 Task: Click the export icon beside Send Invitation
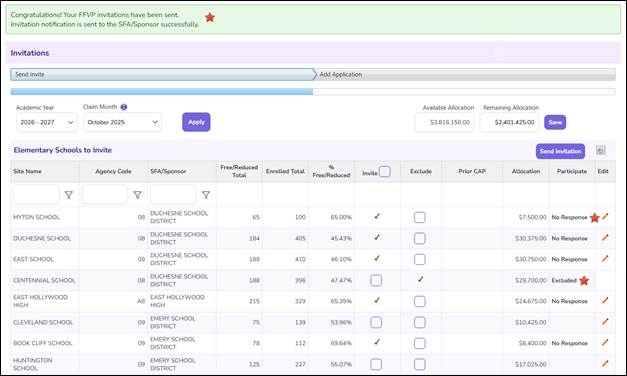(601, 150)
